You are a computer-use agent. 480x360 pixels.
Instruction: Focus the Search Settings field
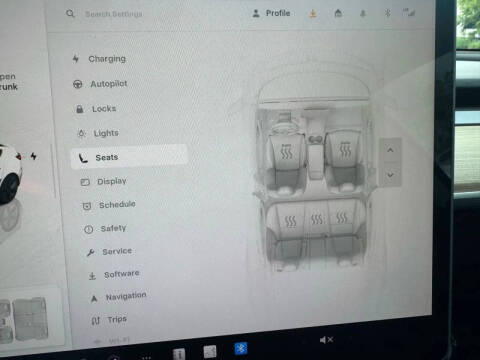tap(114, 14)
